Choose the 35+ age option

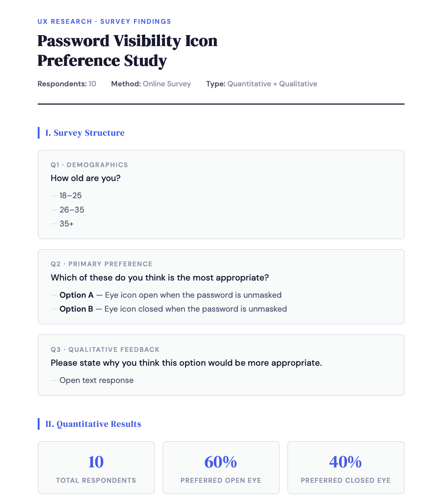(67, 223)
